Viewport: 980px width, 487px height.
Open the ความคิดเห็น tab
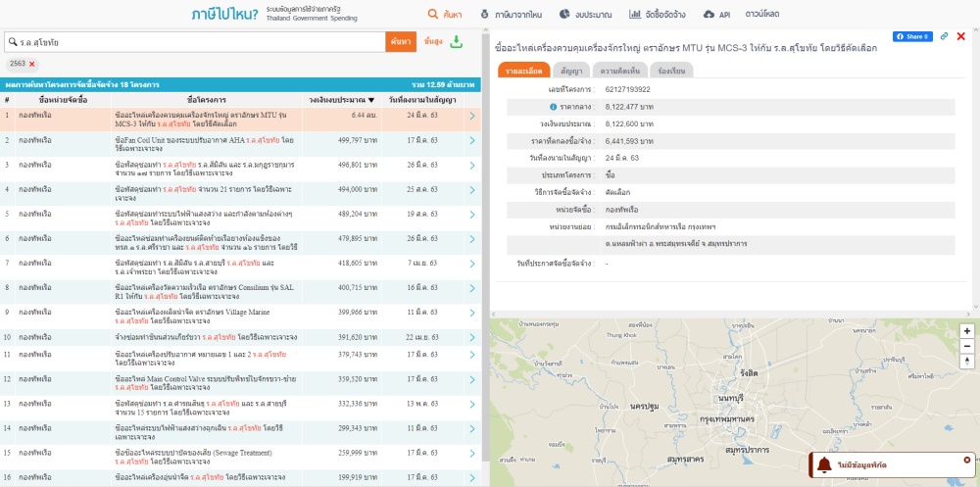click(x=620, y=72)
